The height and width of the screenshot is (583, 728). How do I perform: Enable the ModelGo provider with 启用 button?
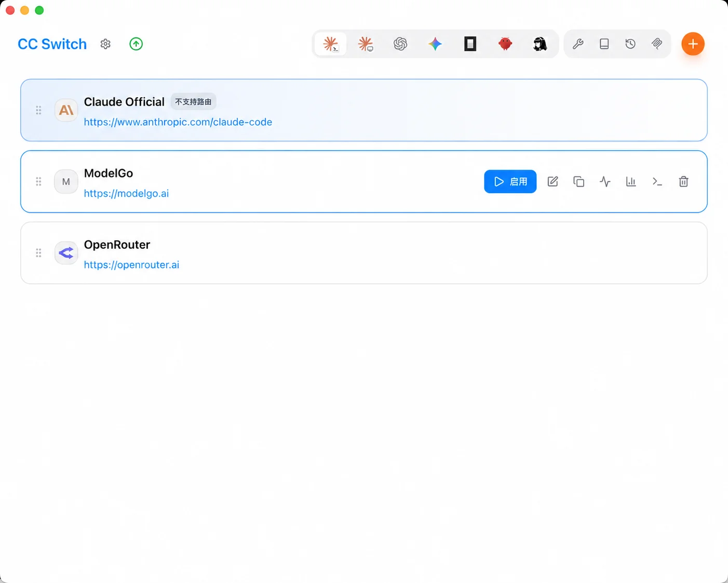coord(510,181)
